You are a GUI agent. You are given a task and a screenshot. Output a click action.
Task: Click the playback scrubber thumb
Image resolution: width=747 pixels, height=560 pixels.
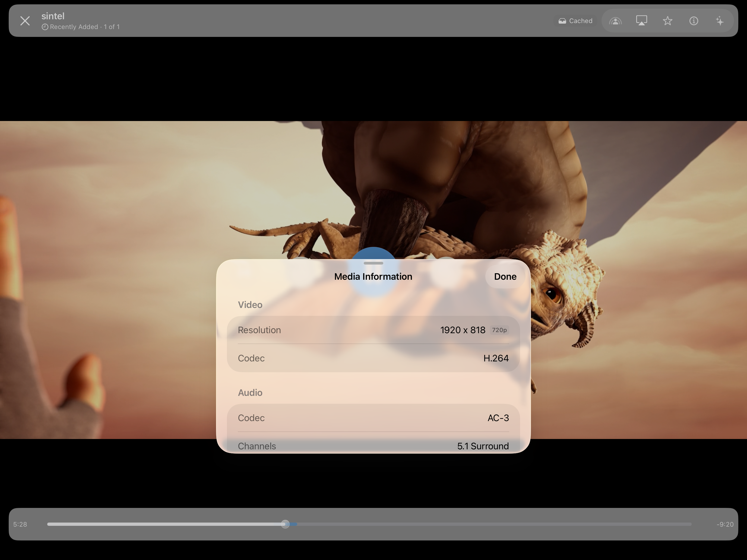[285, 524]
